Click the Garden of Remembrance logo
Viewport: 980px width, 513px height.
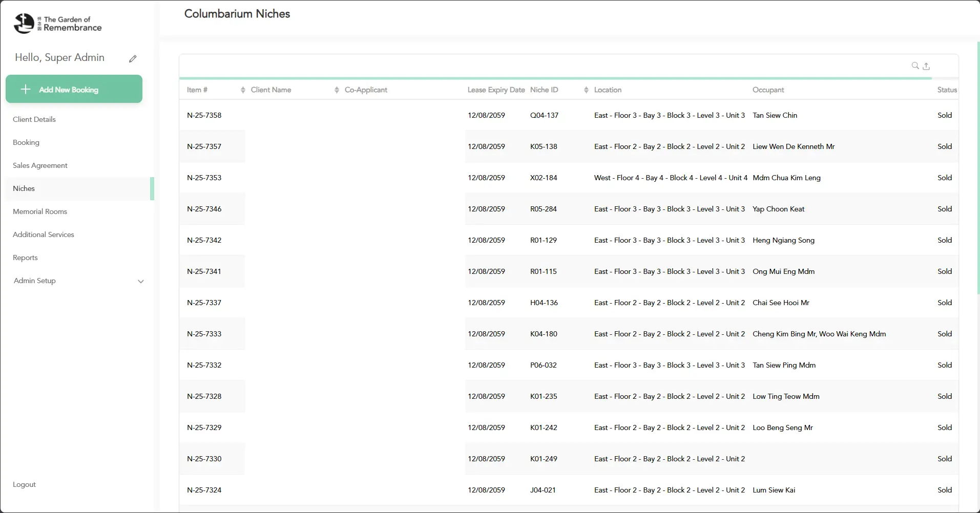click(x=57, y=24)
